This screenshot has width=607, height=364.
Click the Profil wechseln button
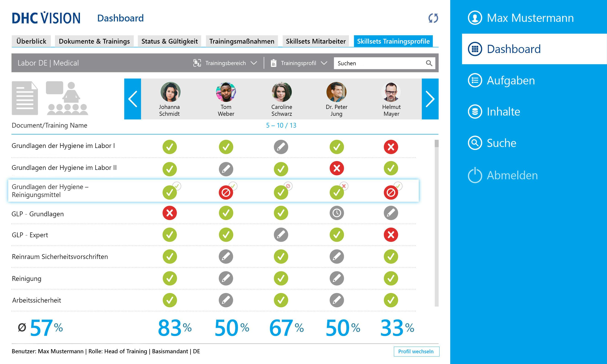pos(416,351)
